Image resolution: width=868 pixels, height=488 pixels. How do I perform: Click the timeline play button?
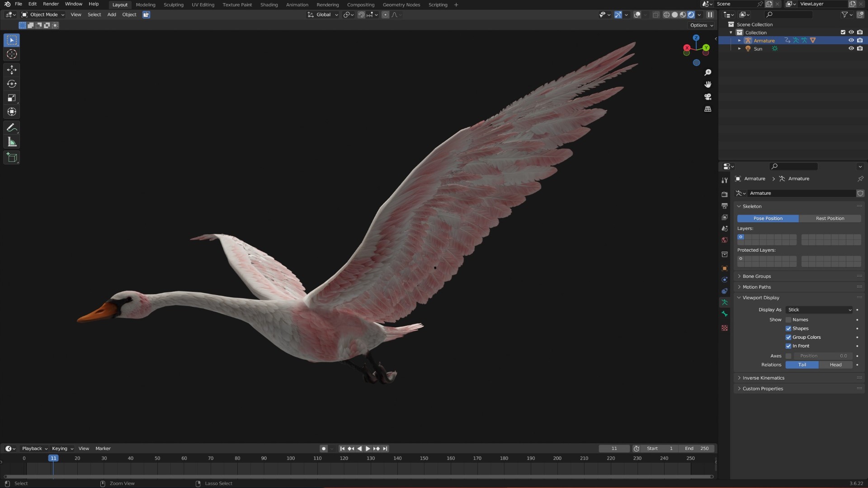(368, 449)
